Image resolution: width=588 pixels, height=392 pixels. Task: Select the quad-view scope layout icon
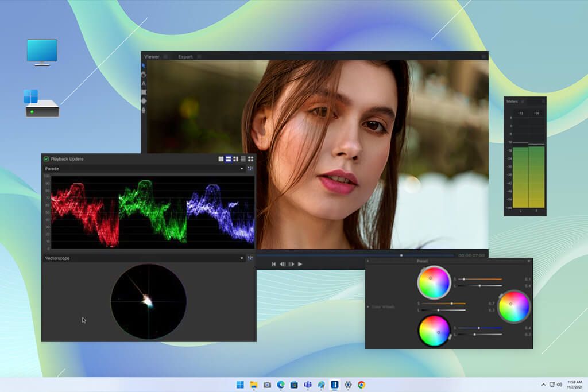click(x=250, y=158)
